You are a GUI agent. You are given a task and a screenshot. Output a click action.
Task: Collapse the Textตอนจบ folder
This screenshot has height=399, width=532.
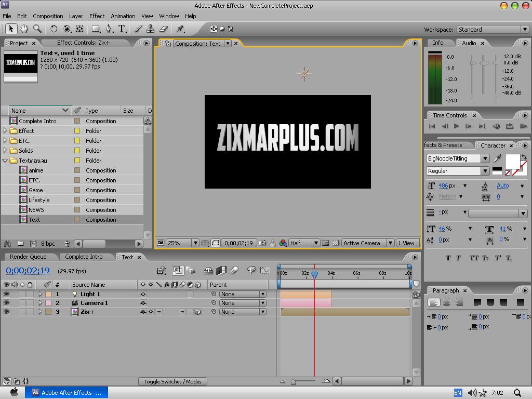click(x=5, y=160)
